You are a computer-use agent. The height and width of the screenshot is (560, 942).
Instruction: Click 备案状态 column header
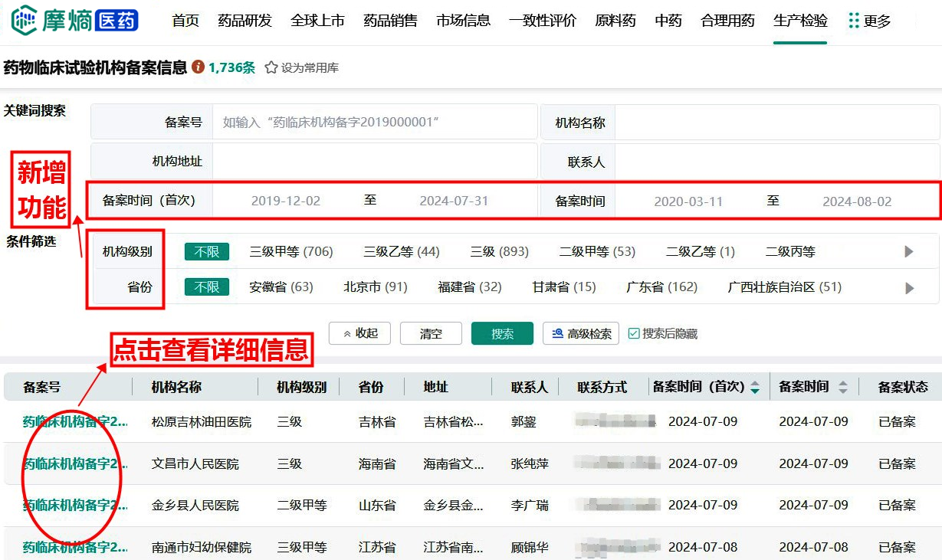[x=903, y=388]
